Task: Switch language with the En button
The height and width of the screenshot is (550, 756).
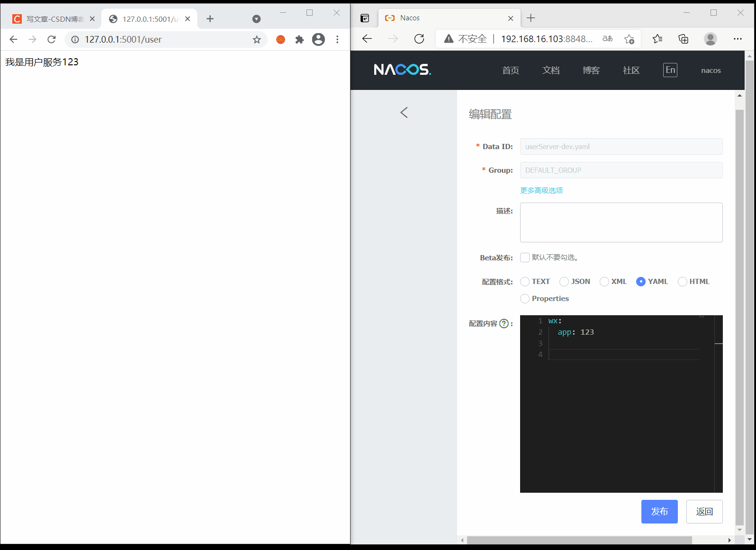Action: click(670, 70)
